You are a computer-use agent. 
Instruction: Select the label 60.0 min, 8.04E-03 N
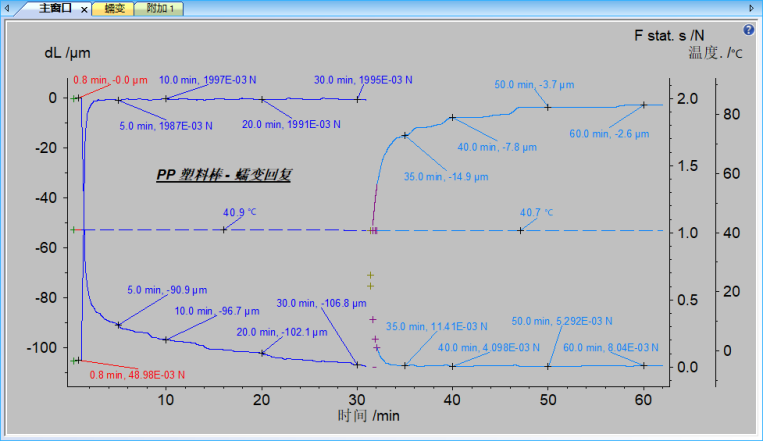click(611, 348)
